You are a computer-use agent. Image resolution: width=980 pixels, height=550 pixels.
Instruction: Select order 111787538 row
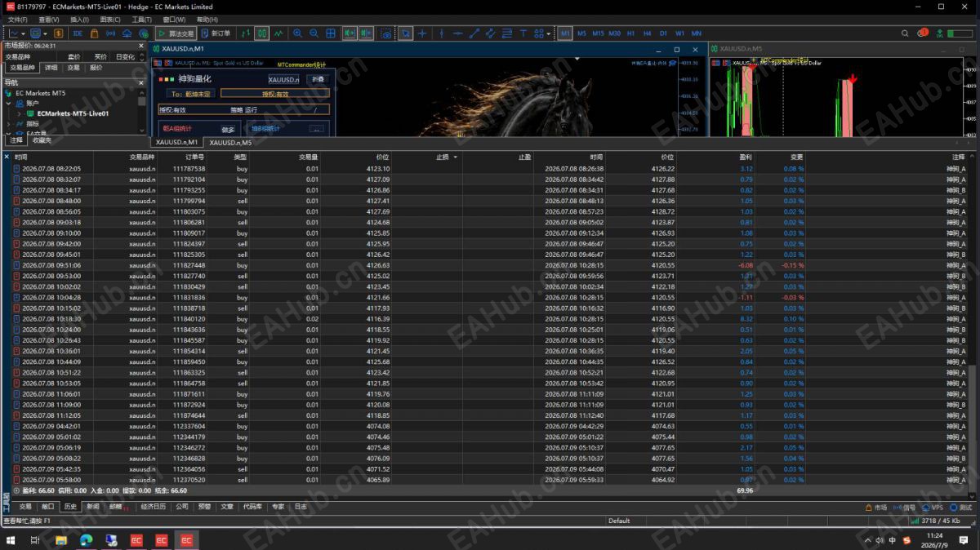(490, 169)
